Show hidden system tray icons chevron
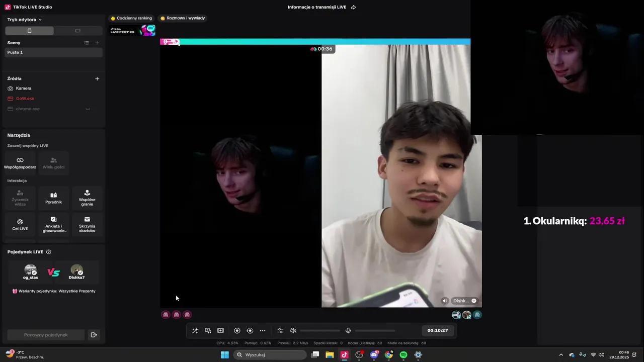644x362 pixels. pyautogui.click(x=561, y=355)
